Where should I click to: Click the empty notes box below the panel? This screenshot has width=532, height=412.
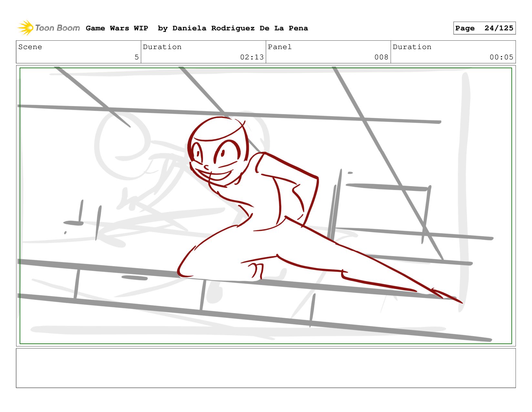[x=266, y=368]
